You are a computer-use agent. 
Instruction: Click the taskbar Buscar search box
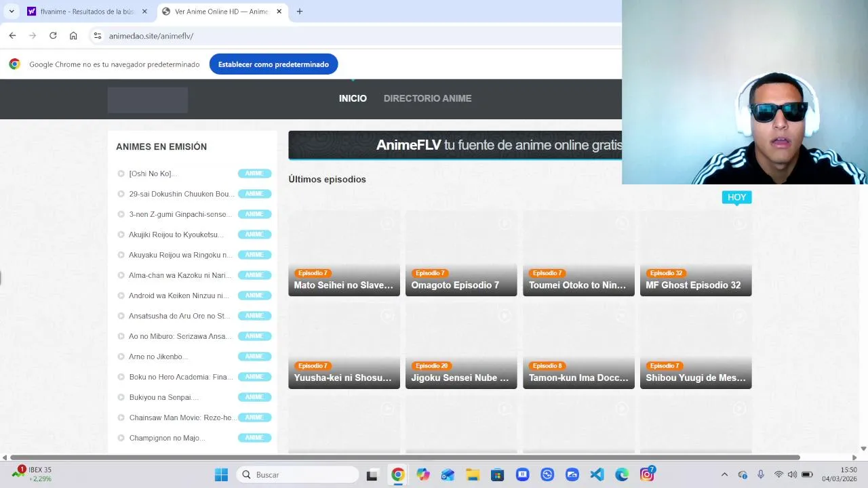[298, 474]
